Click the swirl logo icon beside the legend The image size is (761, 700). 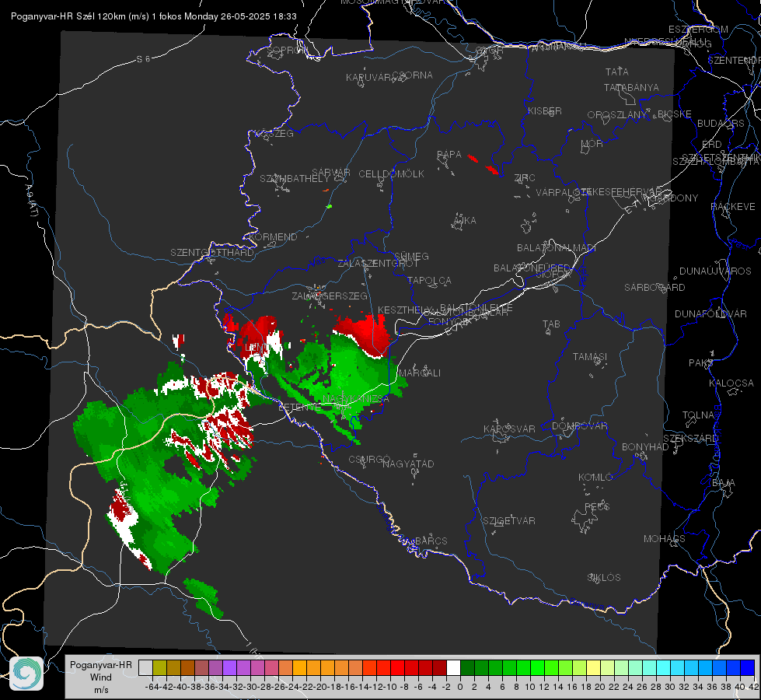point(26,674)
